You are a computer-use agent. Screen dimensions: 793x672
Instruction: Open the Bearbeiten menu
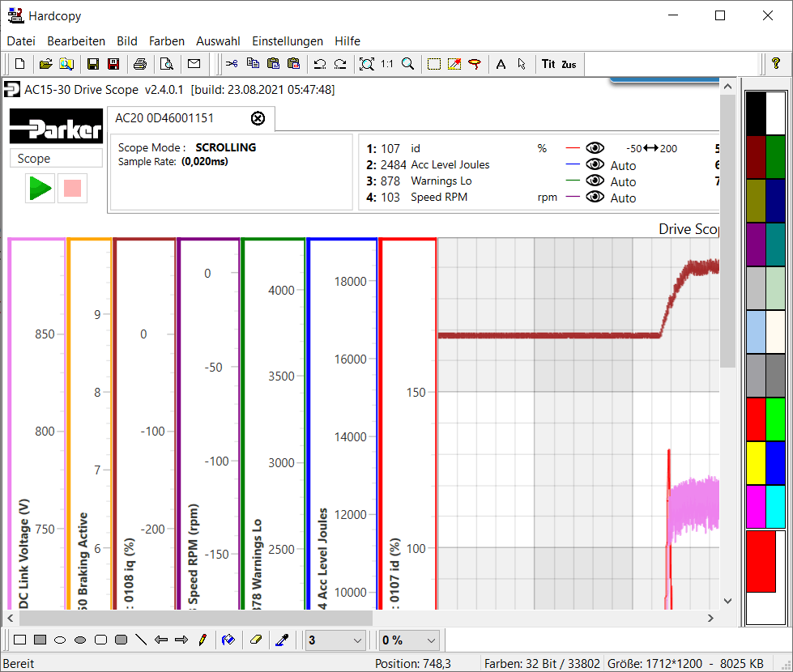pos(76,41)
